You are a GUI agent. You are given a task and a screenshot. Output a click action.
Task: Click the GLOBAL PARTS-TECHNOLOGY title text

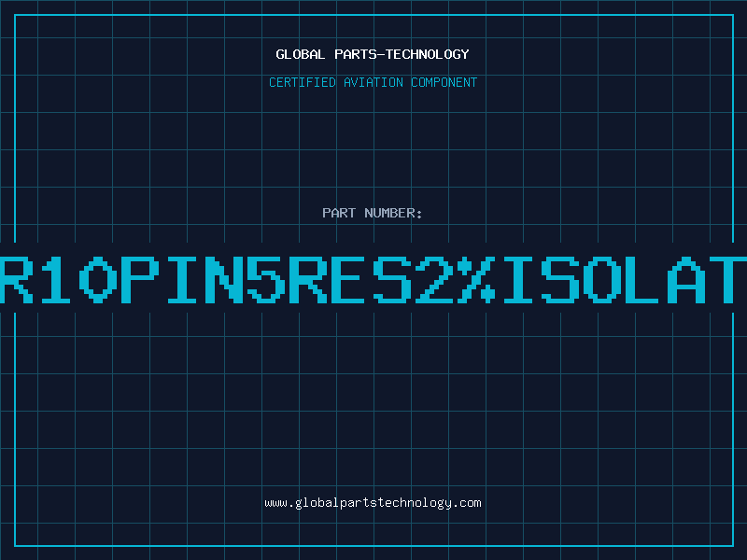[373, 54]
